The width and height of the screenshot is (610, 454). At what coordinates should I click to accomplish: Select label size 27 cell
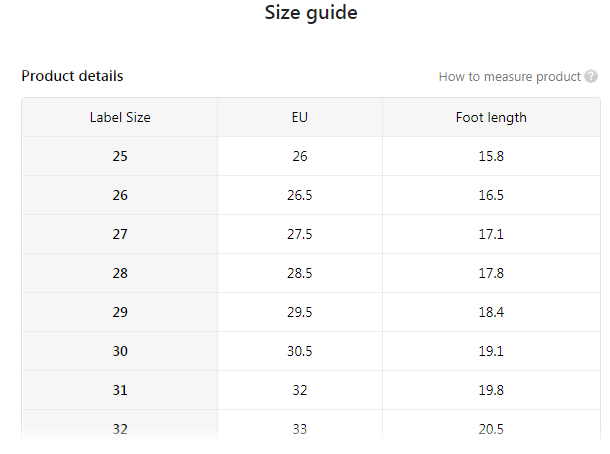pos(120,234)
